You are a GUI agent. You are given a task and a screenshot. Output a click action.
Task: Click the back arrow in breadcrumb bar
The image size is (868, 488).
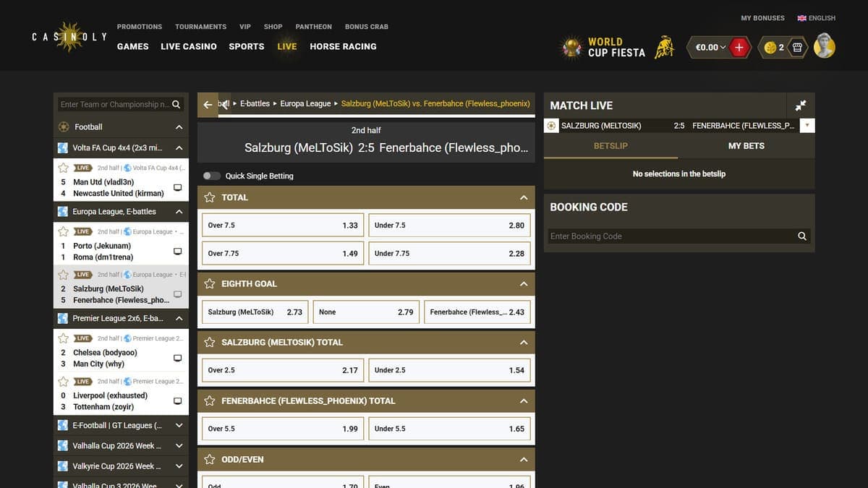point(208,104)
